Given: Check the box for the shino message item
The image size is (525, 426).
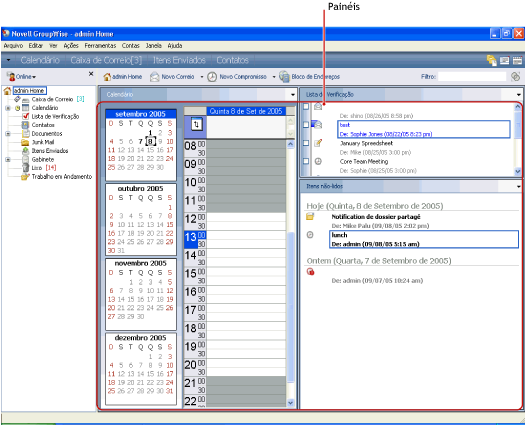Looking at the screenshot, I should coord(306,106).
